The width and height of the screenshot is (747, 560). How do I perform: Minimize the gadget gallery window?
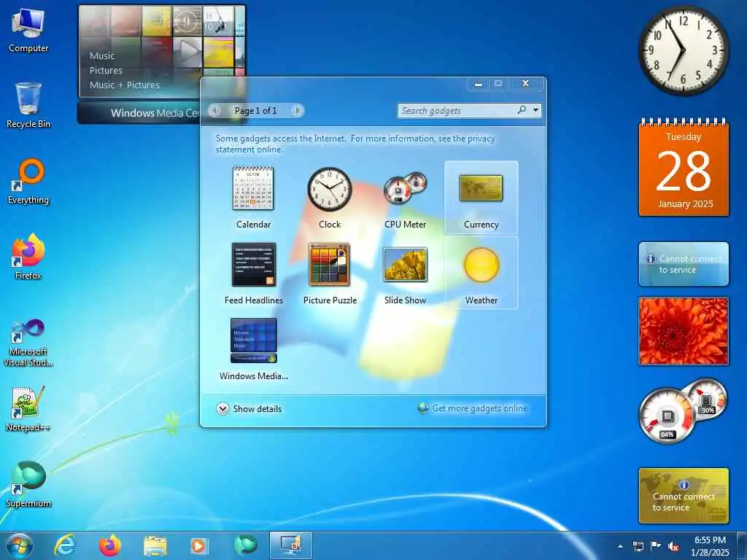479,84
